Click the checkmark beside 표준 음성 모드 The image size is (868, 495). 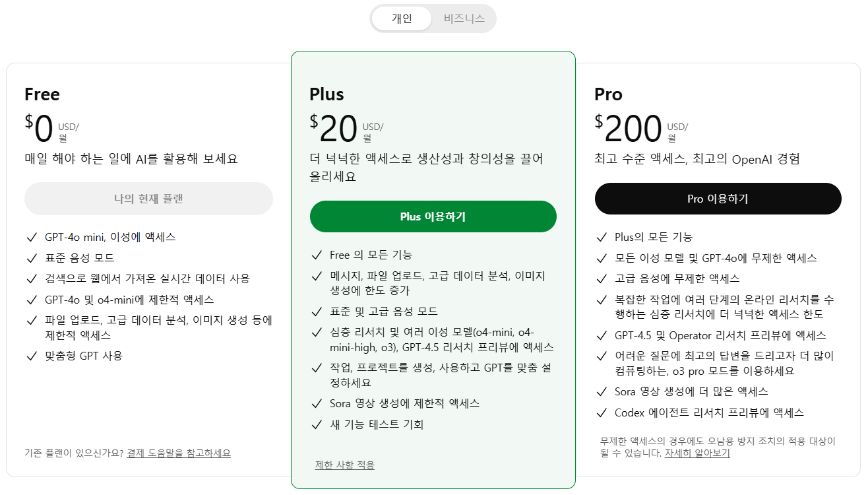click(32, 259)
